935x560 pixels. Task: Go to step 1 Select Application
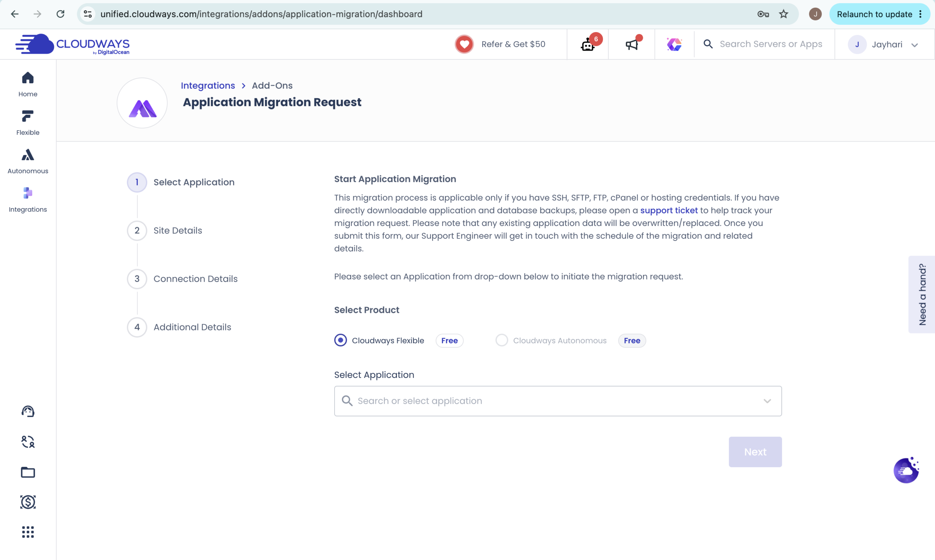click(181, 182)
